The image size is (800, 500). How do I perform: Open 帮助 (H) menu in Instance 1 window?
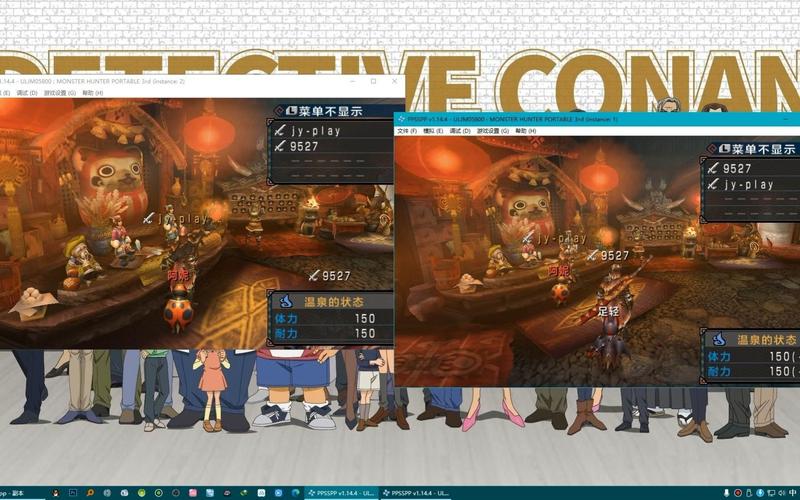526,131
